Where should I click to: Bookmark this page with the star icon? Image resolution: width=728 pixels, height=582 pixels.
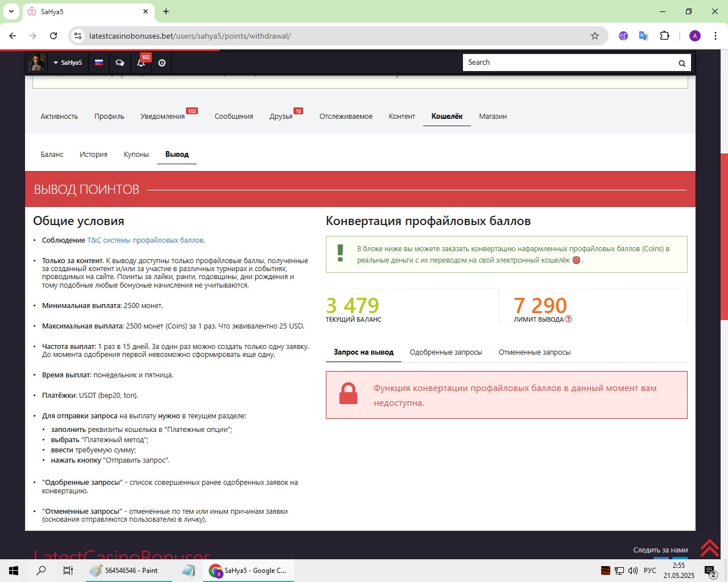[x=595, y=36]
